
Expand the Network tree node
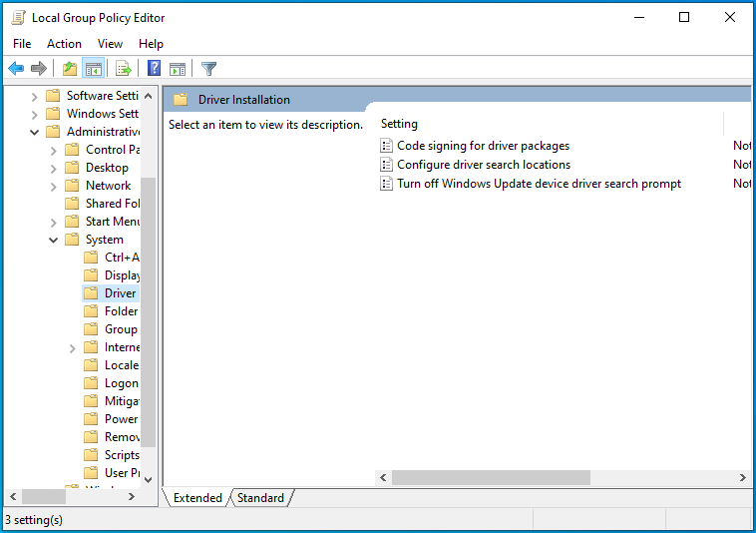coord(54,186)
